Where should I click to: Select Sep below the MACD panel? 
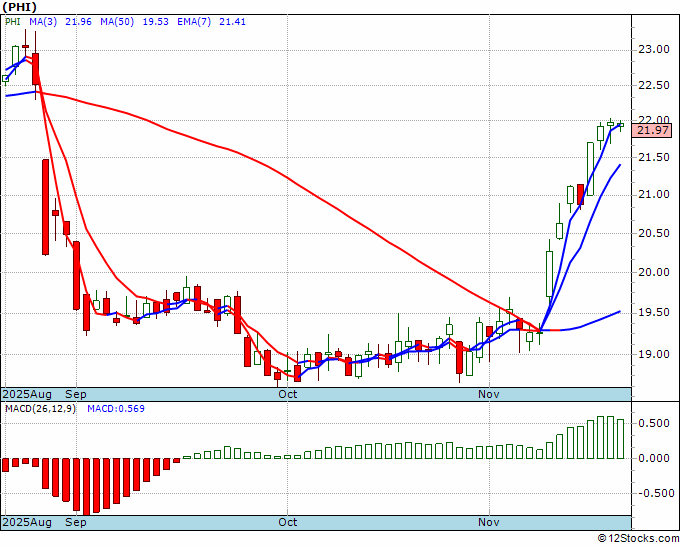pyautogui.click(x=76, y=522)
